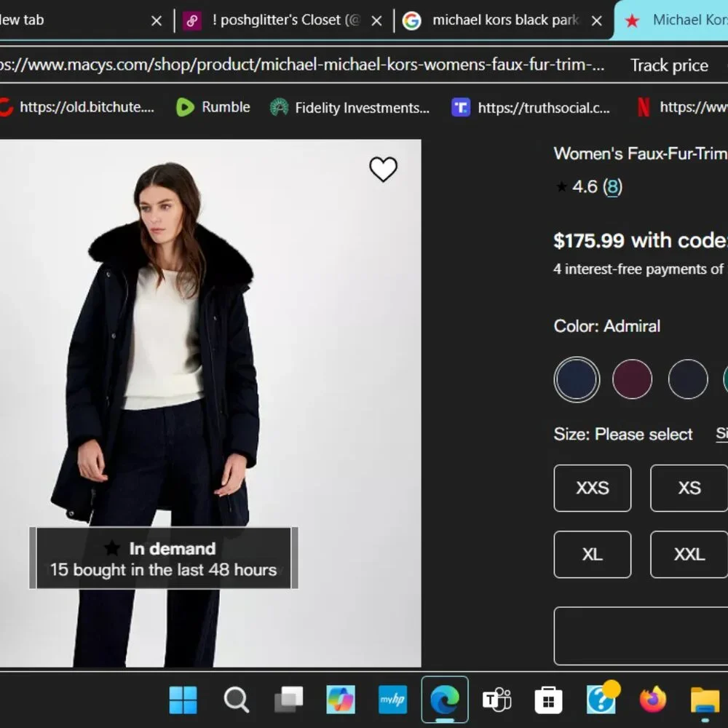Viewport: 728px width, 728px height.
Task: Open the myHP app on the taskbar
Action: (x=393, y=699)
